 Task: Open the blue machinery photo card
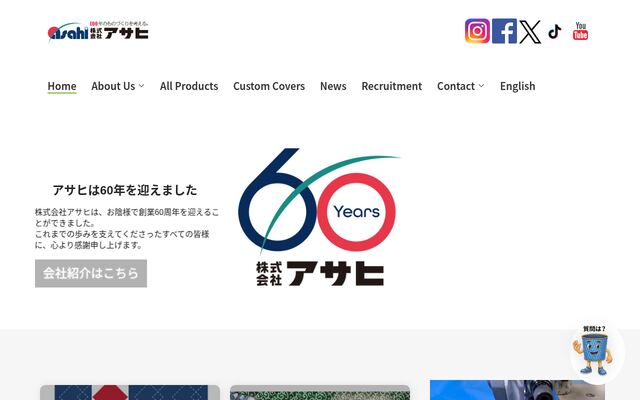(x=517, y=390)
